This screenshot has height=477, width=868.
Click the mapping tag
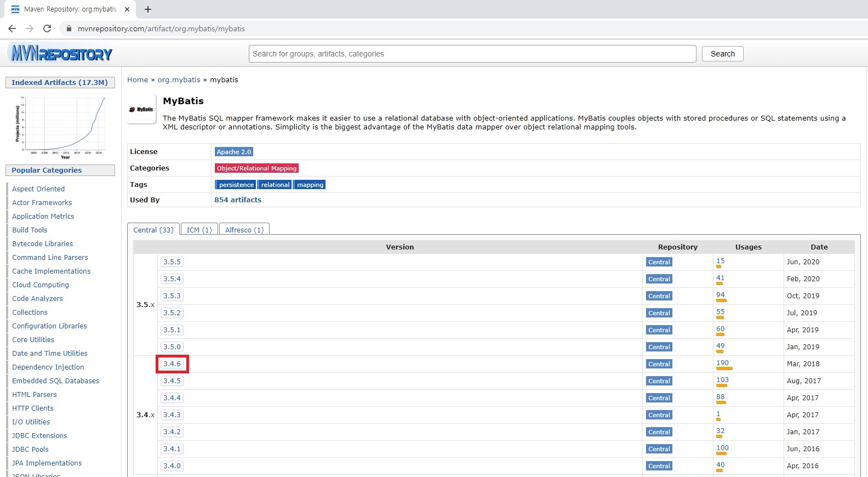click(310, 185)
